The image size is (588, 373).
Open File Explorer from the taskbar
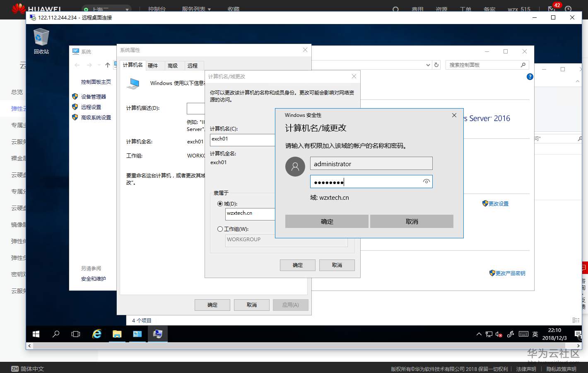117,334
